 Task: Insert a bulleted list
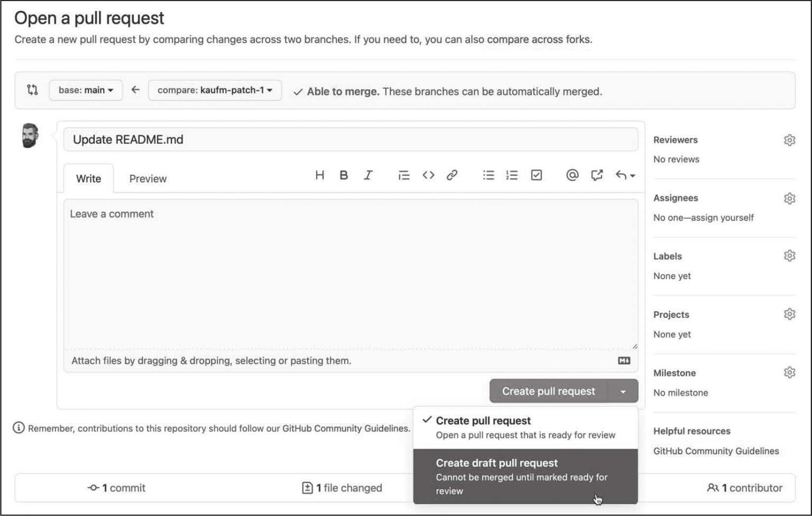(x=488, y=175)
